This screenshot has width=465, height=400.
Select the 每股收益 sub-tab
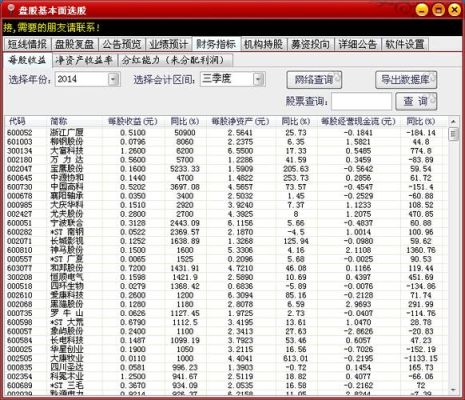(x=27, y=60)
